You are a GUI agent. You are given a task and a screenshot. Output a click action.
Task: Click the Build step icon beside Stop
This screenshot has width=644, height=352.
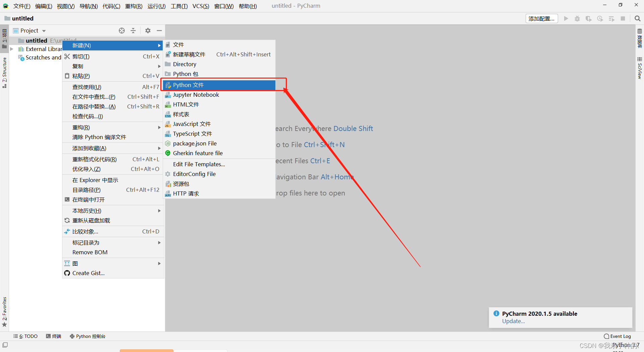611,18
